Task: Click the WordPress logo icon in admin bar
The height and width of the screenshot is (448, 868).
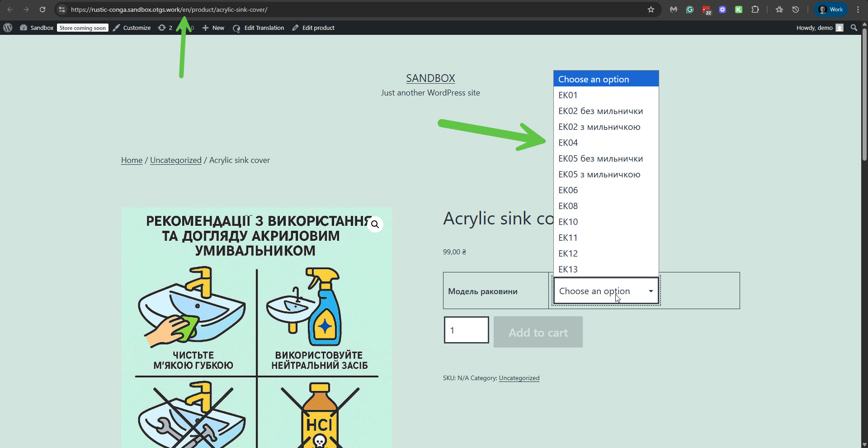Action: [x=8, y=28]
